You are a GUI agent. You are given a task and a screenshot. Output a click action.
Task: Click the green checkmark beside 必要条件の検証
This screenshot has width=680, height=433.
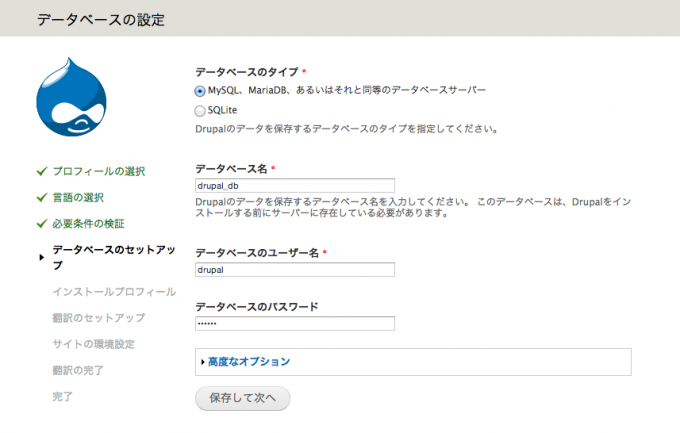coord(41,223)
